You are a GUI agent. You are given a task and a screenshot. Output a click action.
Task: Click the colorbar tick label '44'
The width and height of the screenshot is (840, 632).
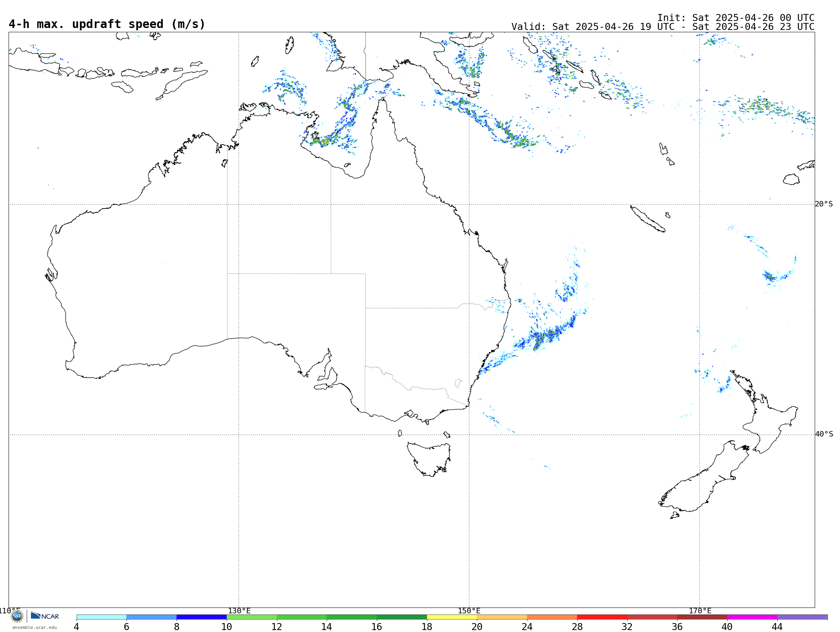coord(777,627)
